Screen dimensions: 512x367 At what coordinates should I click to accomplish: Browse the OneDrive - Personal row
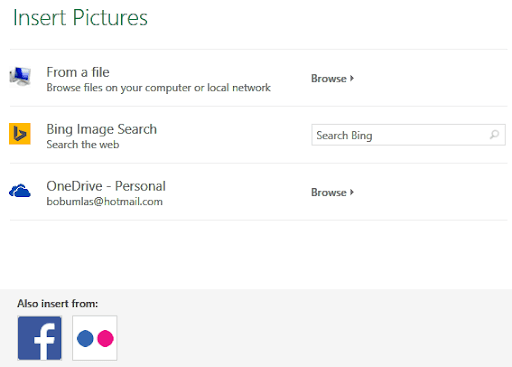(x=332, y=192)
